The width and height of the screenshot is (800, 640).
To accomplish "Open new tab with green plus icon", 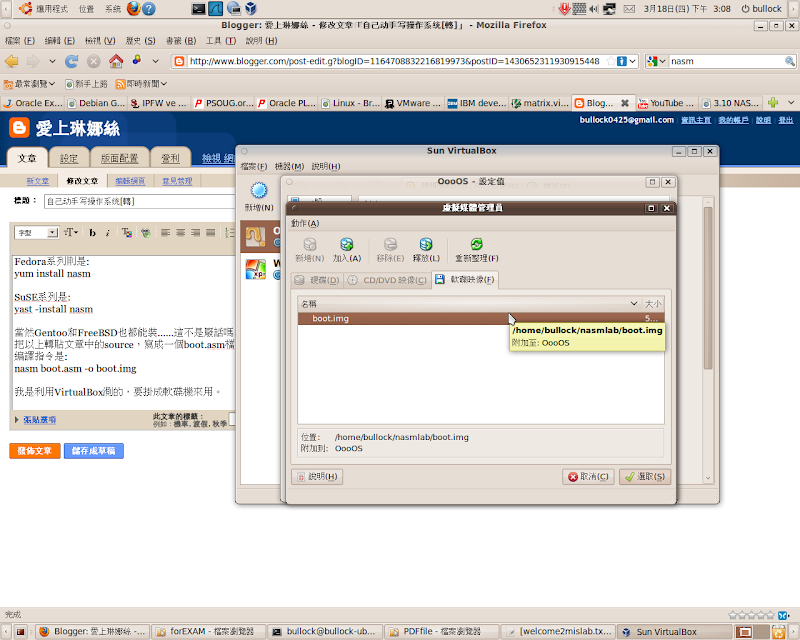I will (773, 103).
